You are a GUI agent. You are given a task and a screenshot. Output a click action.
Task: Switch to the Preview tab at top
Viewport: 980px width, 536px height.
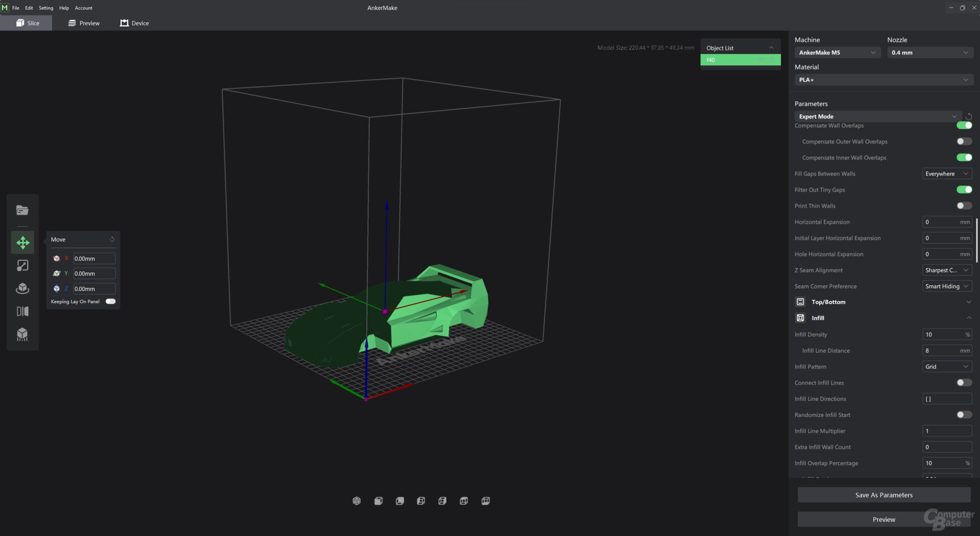click(x=84, y=23)
